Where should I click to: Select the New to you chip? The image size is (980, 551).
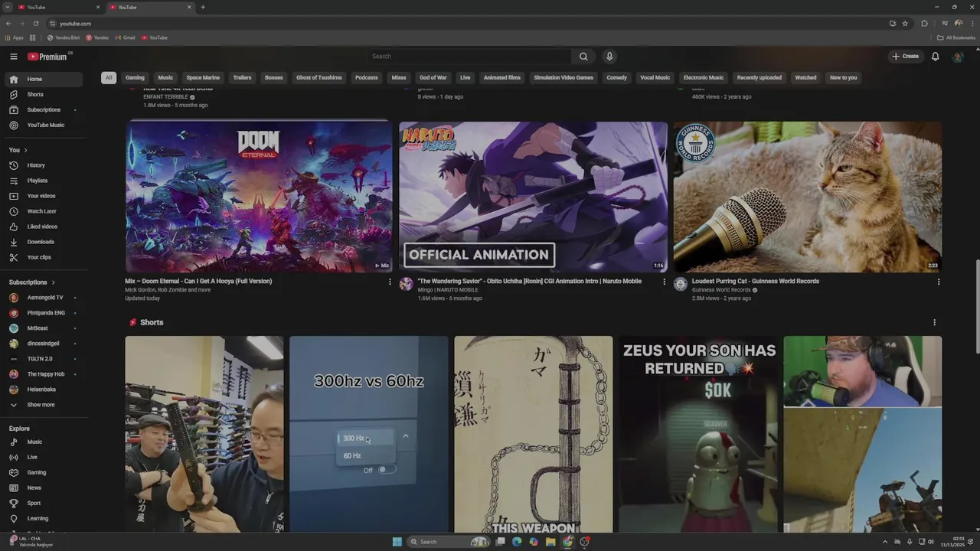[844, 77]
